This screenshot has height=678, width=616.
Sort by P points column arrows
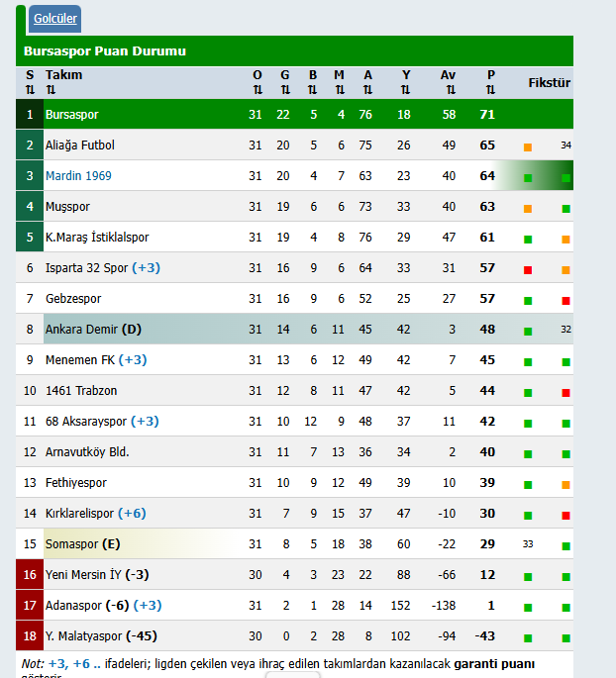[x=491, y=90]
